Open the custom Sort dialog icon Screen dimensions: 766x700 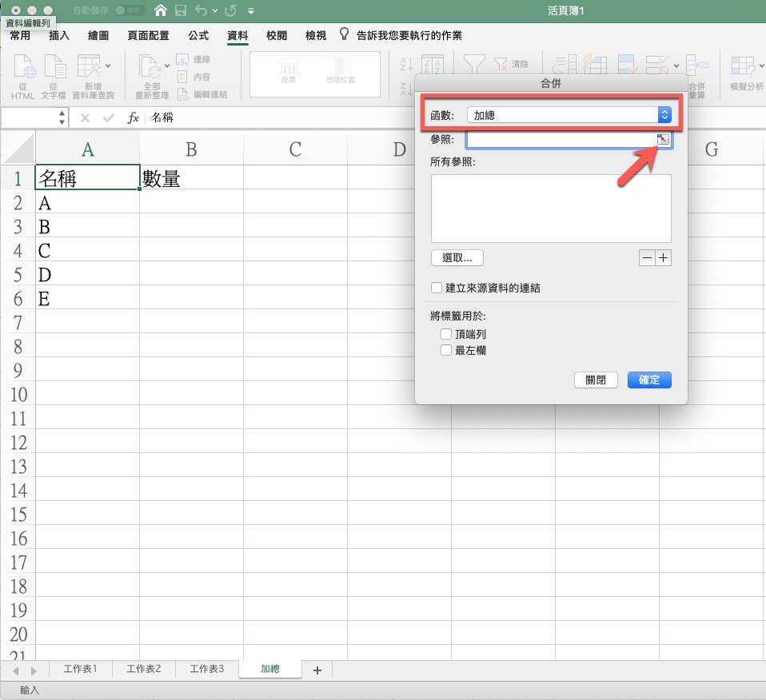(433, 65)
